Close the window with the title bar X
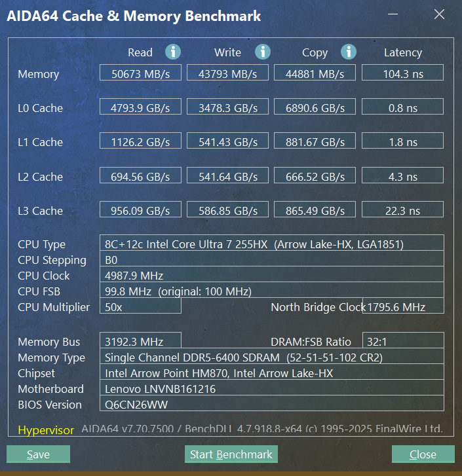Screen dimensions: 462x476 (x=440, y=15)
